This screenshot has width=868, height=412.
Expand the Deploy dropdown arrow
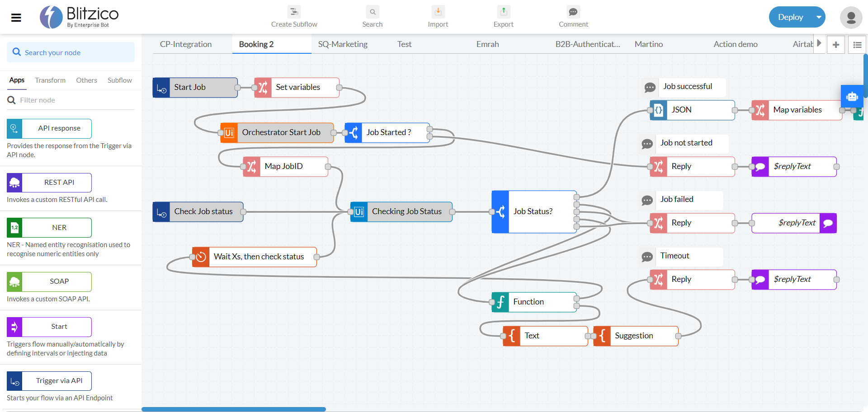818,17
